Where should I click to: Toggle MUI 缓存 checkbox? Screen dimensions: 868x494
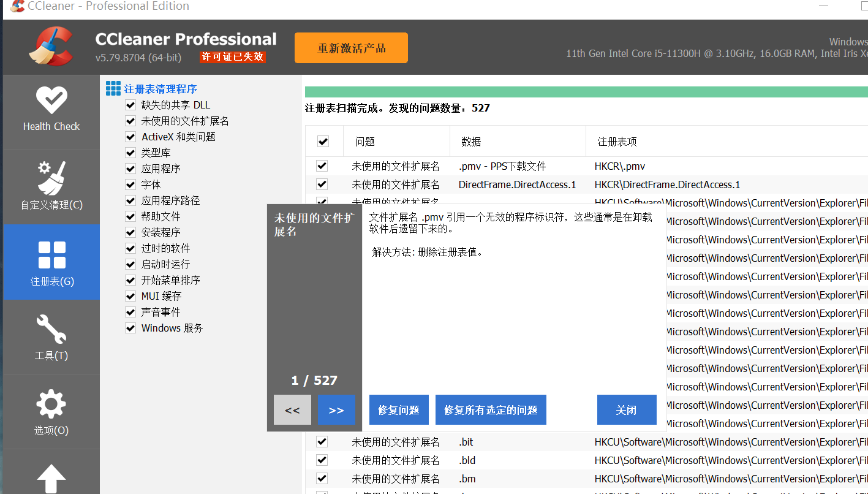point(130,296)
